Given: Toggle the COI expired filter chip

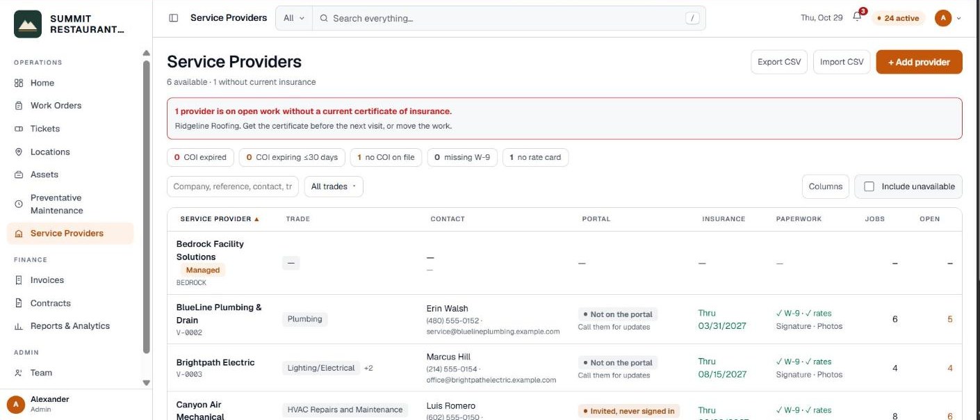Looking at the screenshot, I should pyautogui.click(x=201, y=158).
